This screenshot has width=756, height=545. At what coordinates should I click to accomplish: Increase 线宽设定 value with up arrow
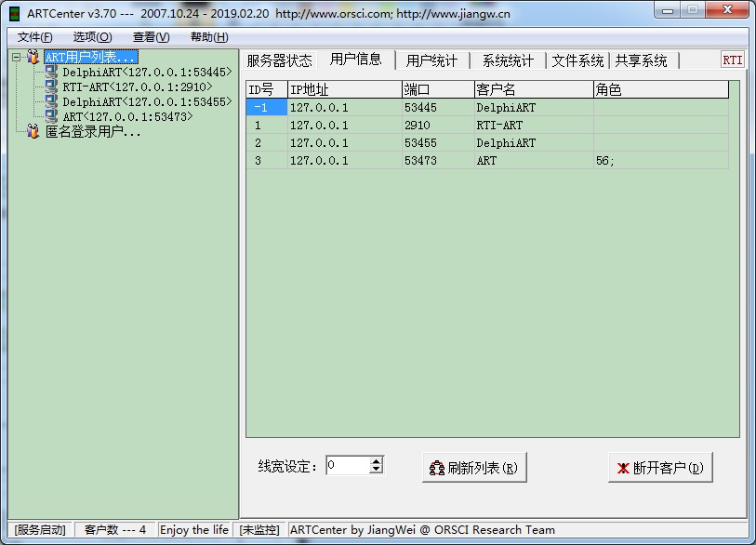(x=377, y=461)
